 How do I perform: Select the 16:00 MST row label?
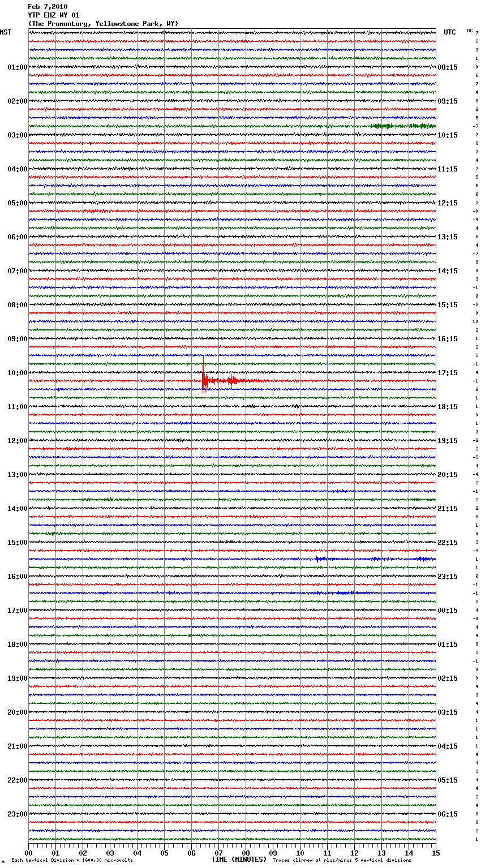[x=18, y=577]
